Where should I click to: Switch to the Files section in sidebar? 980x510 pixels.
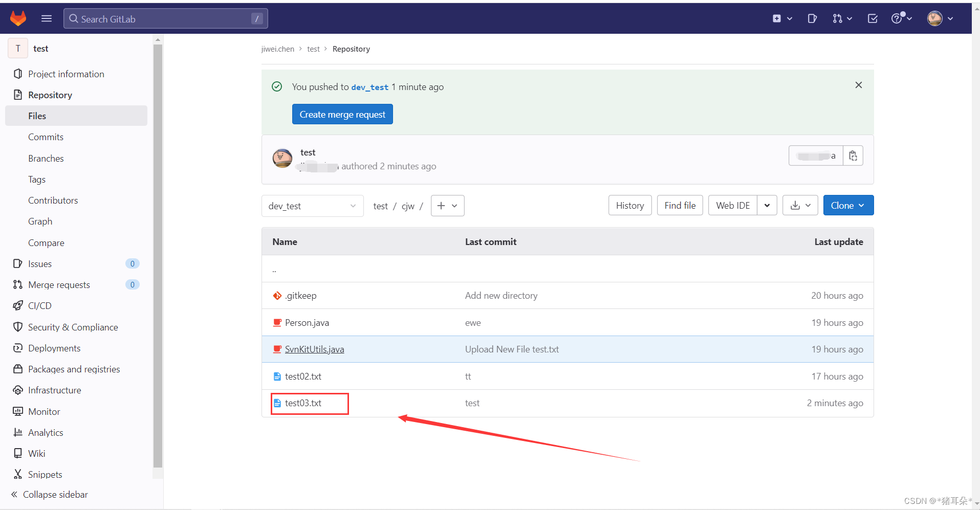coord(37,116)
